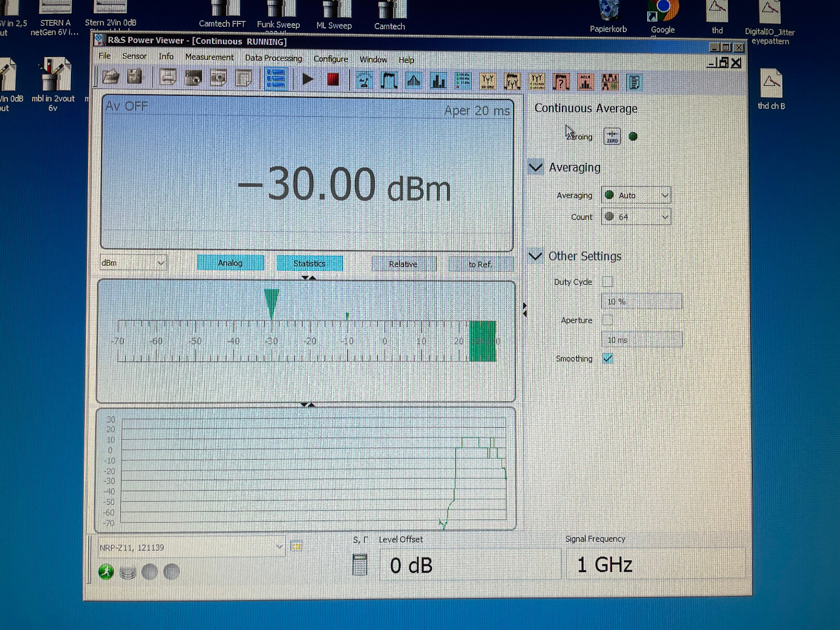Open the Configure menu
This screenshot has width=840, height=630.
331,59
